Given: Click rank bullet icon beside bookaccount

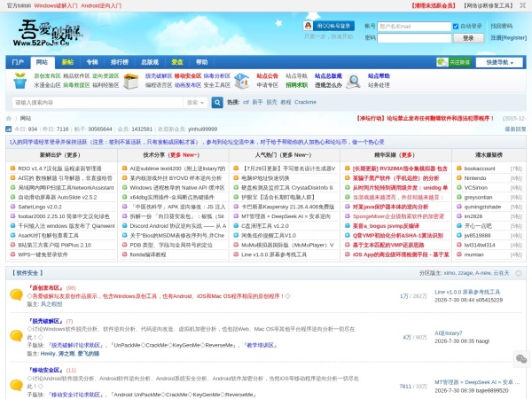Looking at the screenshot, I should [459, 168].
